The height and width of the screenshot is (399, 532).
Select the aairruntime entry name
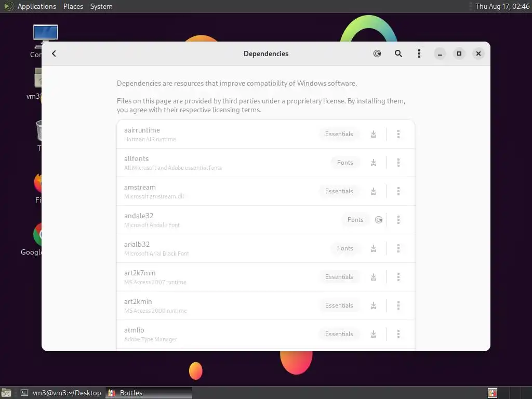coord(142,130)
